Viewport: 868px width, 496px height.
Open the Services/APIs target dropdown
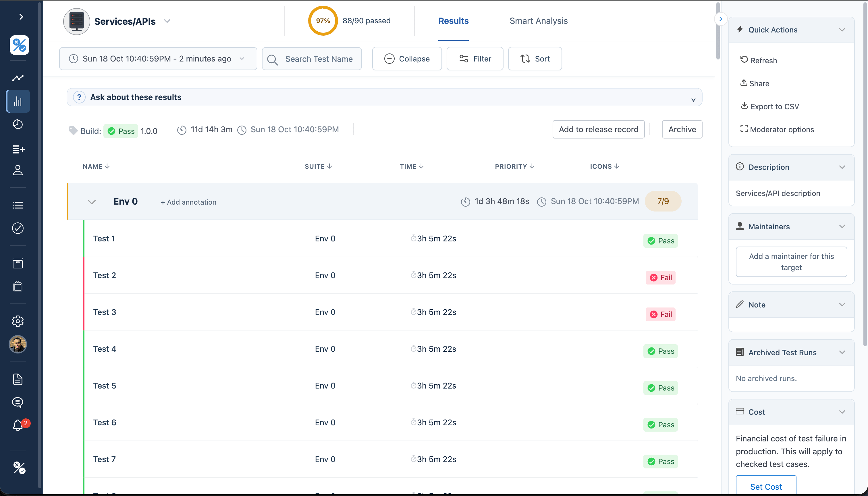pyautogui.click(x=167, y=21)
